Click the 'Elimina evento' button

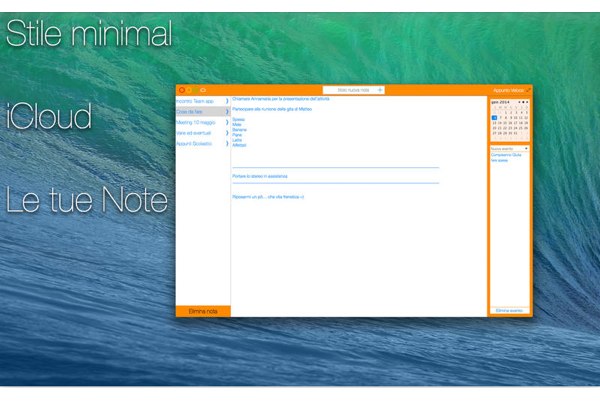click(x=509, y=311)
